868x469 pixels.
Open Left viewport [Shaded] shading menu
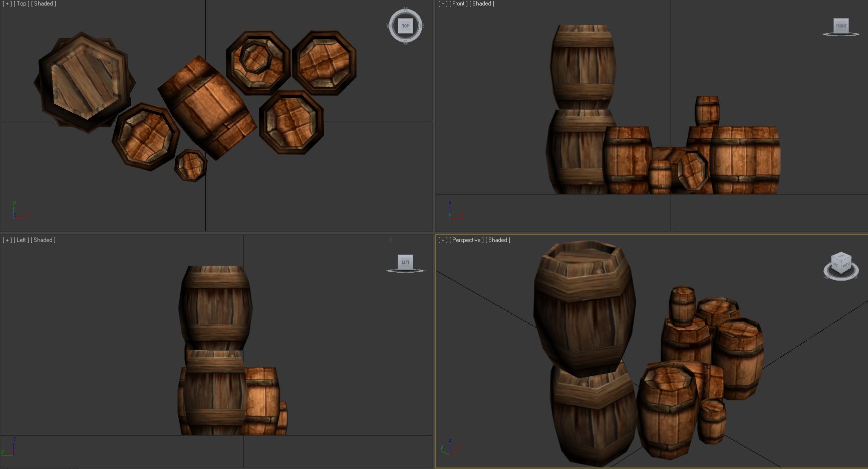pyautogui.click(x=43, y=241)
